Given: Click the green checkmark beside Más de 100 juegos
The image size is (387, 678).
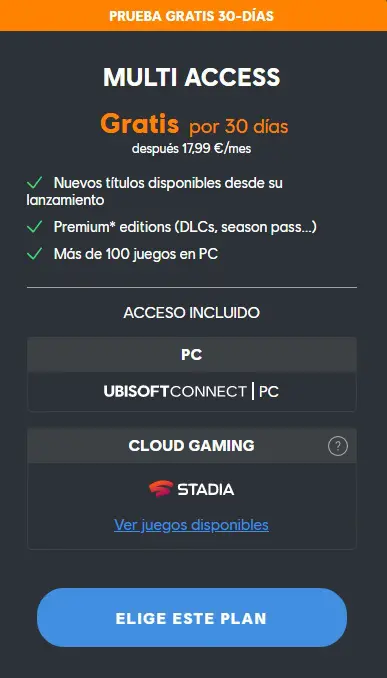Looking at the screenshot, I should [x=35, y=254].
